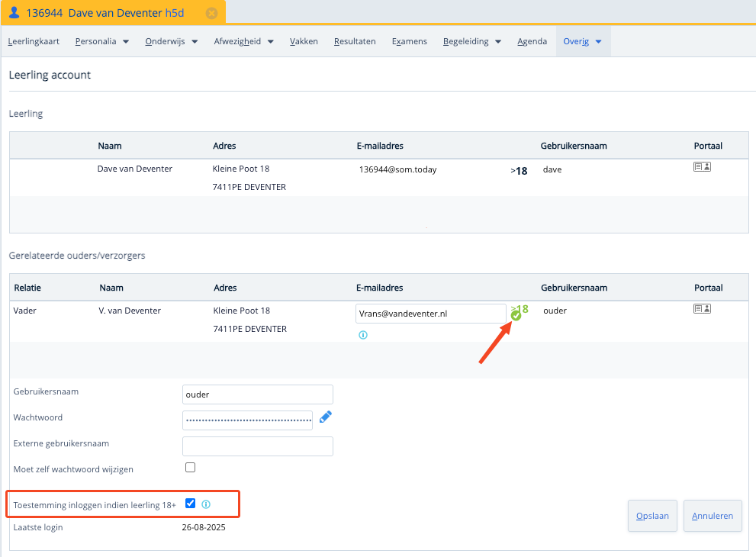Viewport: 756px width, 557px height.
Task: Click the portal icon in Leerling row
Action: point(702,166)
